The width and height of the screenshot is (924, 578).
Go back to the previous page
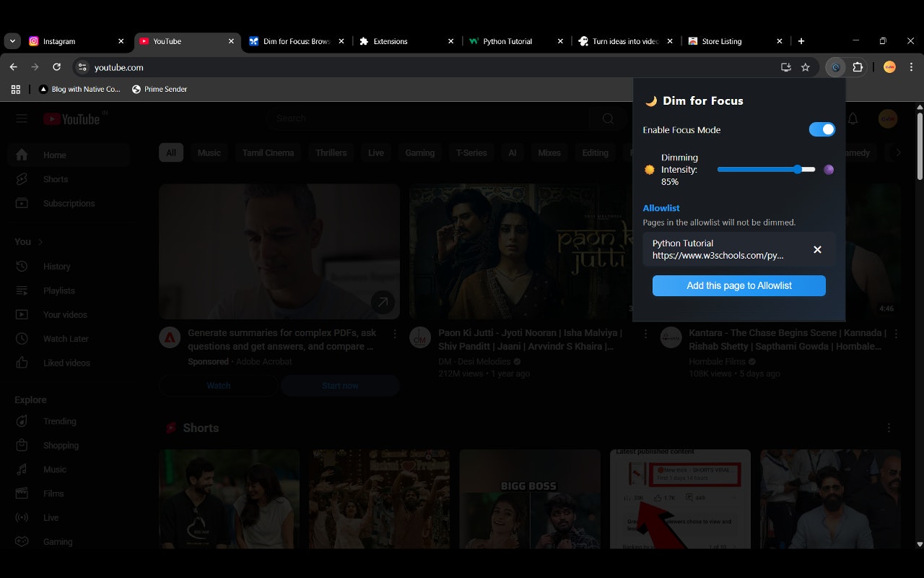point(13,67)
